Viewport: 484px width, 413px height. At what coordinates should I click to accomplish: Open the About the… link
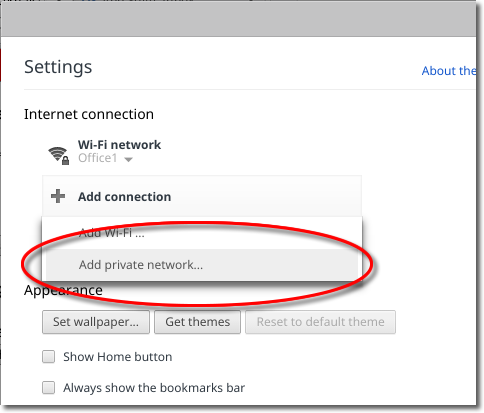pyautogui.click(x=449, y=71)
